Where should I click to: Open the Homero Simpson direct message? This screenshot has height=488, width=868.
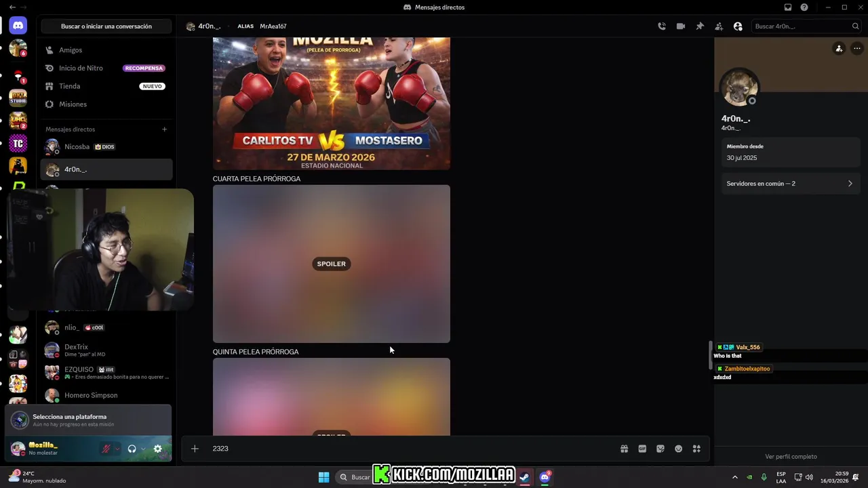(106, 395)
